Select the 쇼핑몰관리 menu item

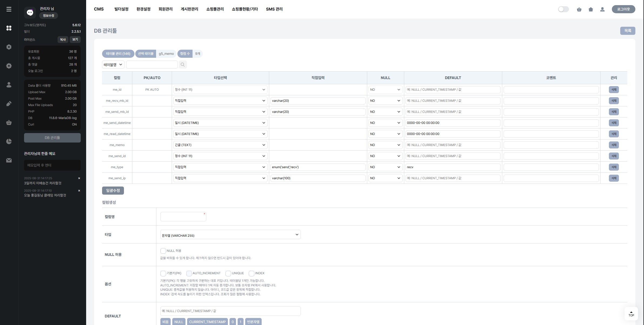[x=215, y=9]
